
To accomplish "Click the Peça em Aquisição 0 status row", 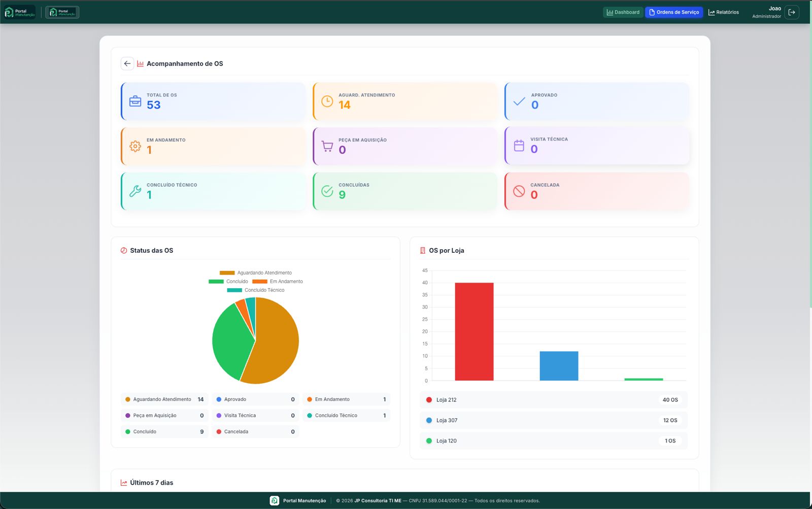I will pos(164,416).
